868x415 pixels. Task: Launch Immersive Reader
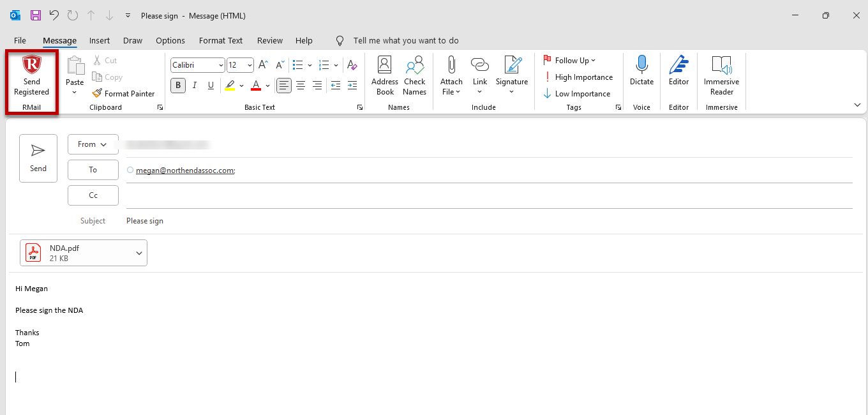click(x=721, y=75)
